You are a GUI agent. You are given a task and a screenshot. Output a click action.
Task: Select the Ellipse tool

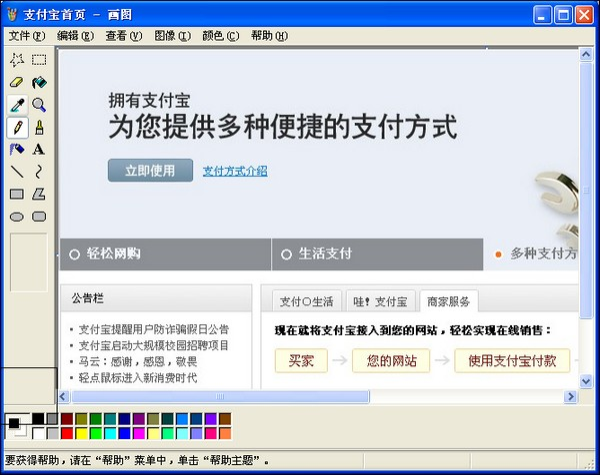pyautogui.click(x=17, y=216)
